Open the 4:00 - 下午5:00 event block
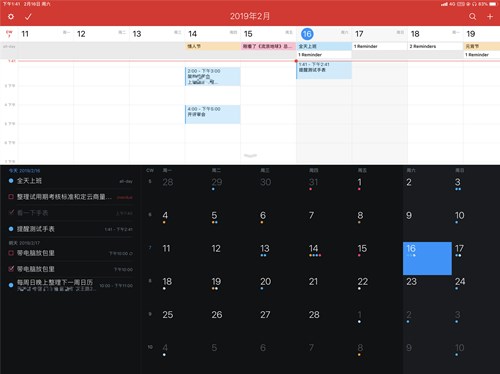 click(213, 114)
